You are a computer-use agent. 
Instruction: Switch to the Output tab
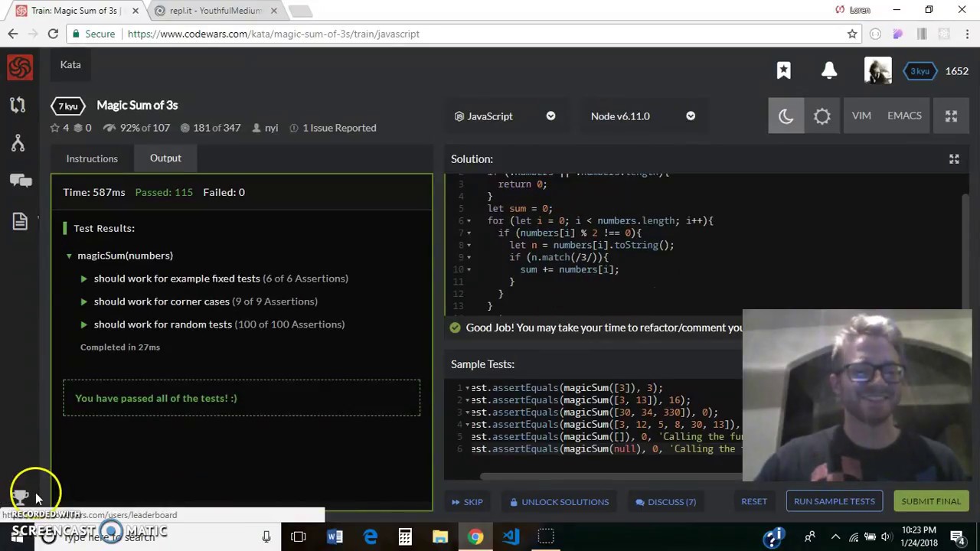point(165,158)
